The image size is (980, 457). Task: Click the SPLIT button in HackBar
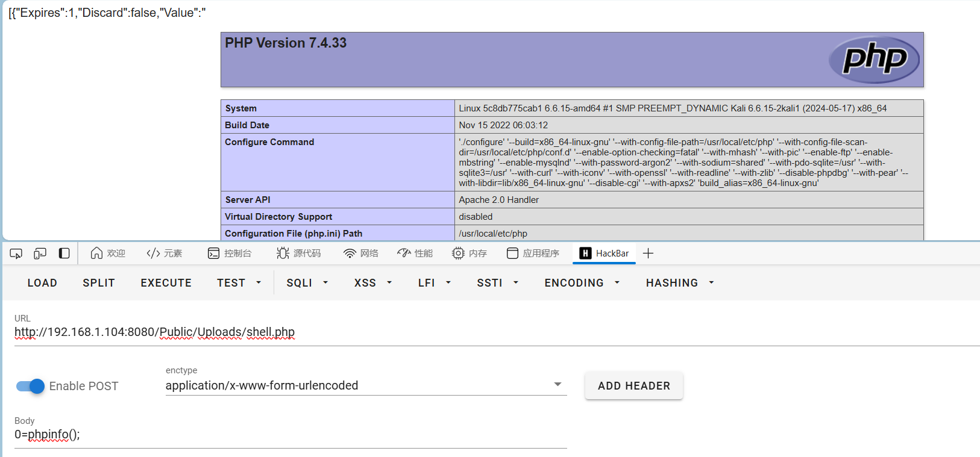click(99, 283)
